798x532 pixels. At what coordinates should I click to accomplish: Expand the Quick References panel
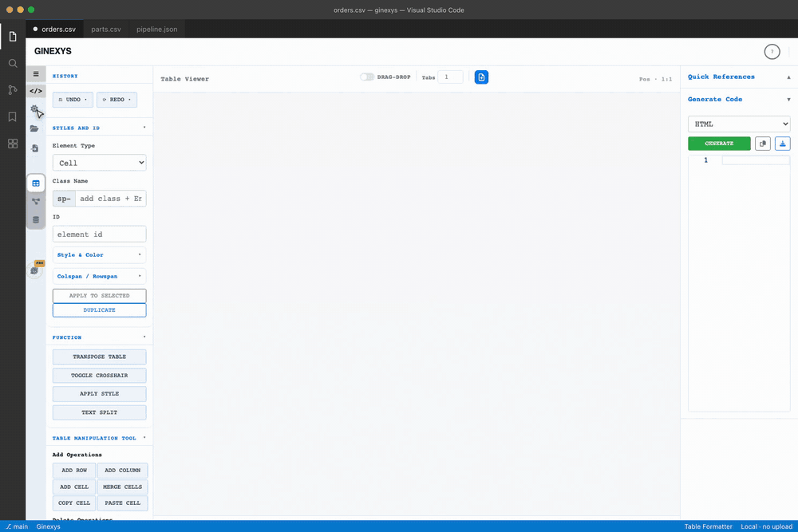pos(788,77)
